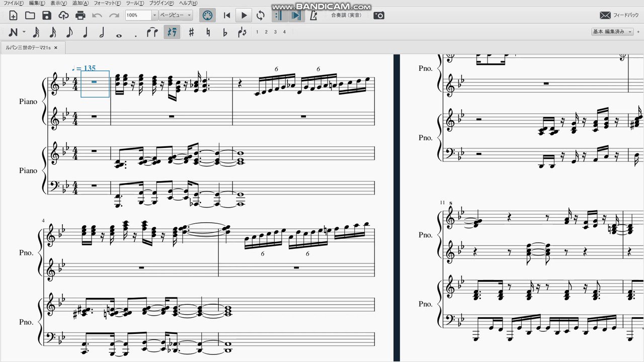Toggle pan score during playback
644x362 pixels.
(x=296, y=15)
